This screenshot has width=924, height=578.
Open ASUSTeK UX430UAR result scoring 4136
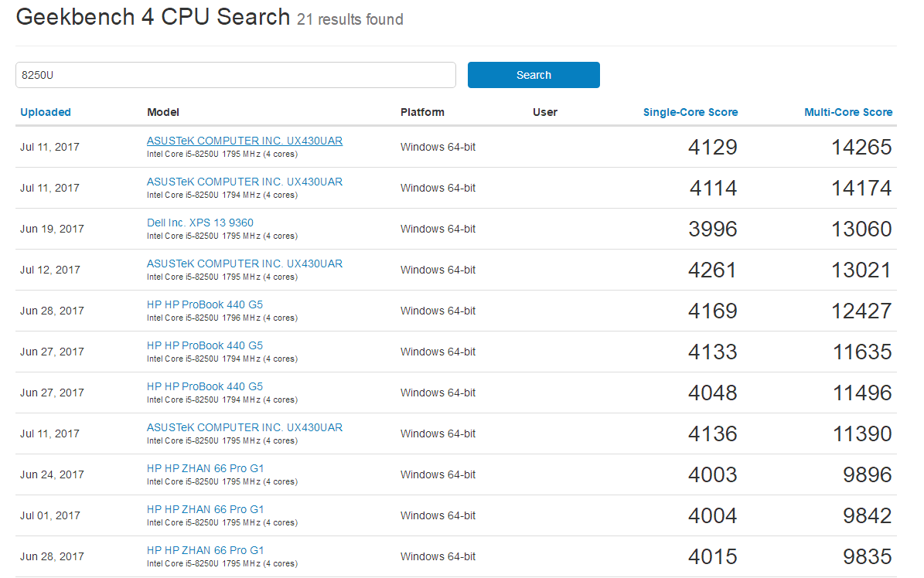pyautogui.click(x=244, y=427)
